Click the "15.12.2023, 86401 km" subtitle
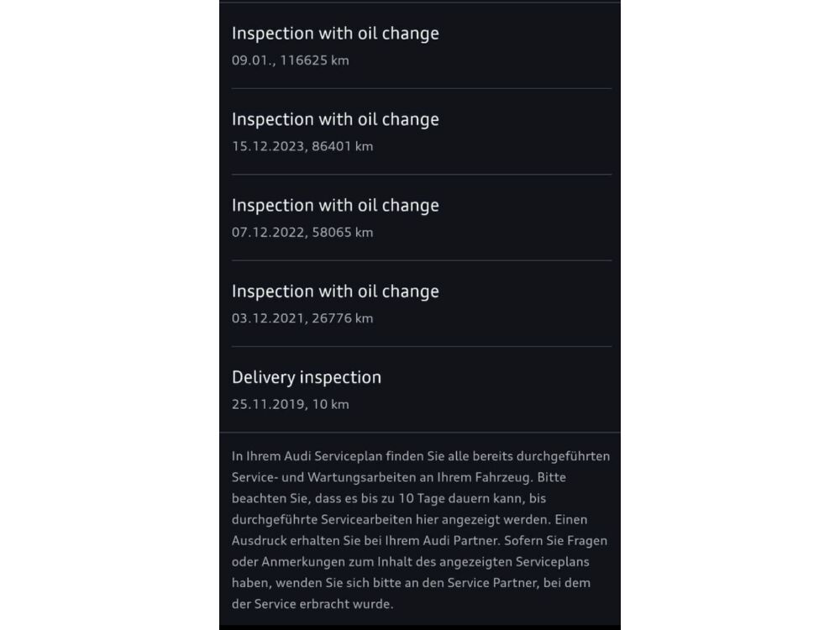The width and height of the screenshot is (840, 630). click(x=302, y=146)
